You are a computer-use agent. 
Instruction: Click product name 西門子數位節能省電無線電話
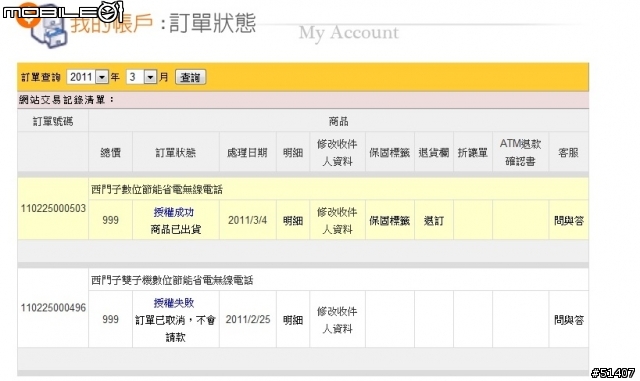point(157,189)
